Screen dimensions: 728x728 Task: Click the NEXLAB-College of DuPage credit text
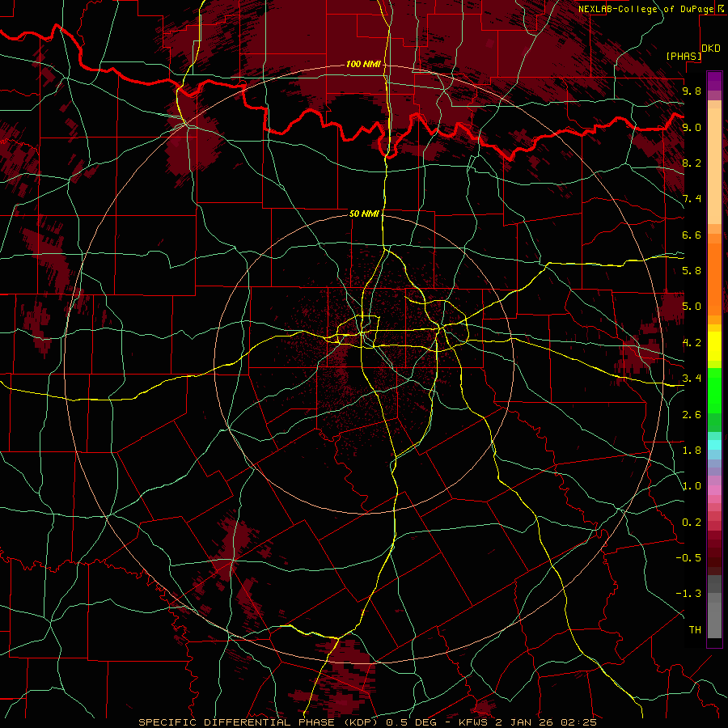pyautogui.click(x=646, y=9)
